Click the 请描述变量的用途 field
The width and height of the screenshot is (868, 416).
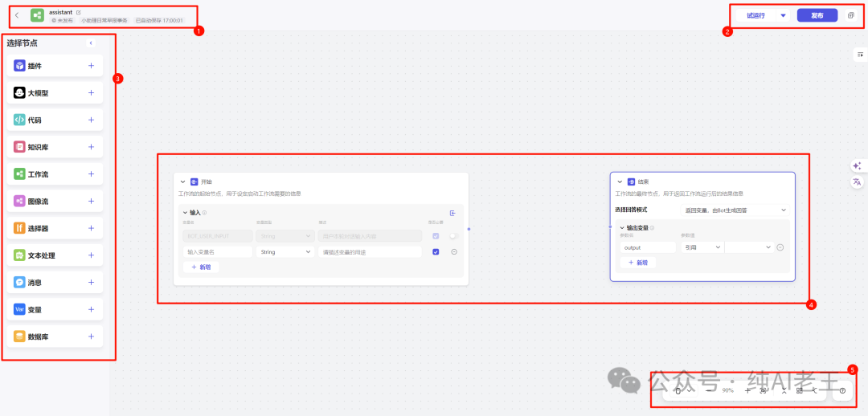pyautogui.click(x=370, y=251)
